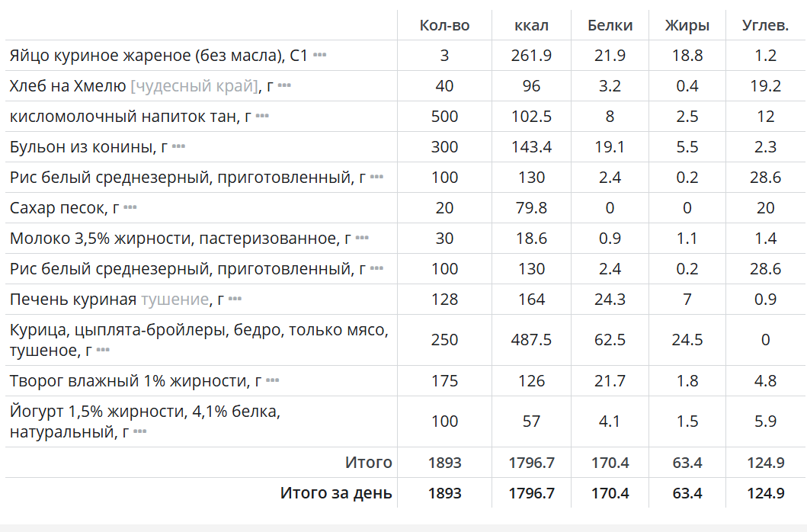
Task: Open the options dots for Курица, цыплята-бройлеры
Action: click(x=104, y=350)
